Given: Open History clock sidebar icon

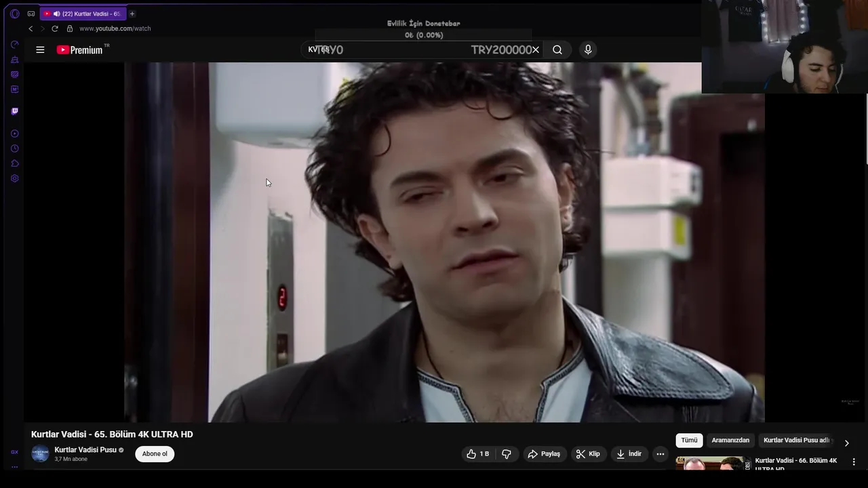Looking at the screenshot, I should [15, 148].
